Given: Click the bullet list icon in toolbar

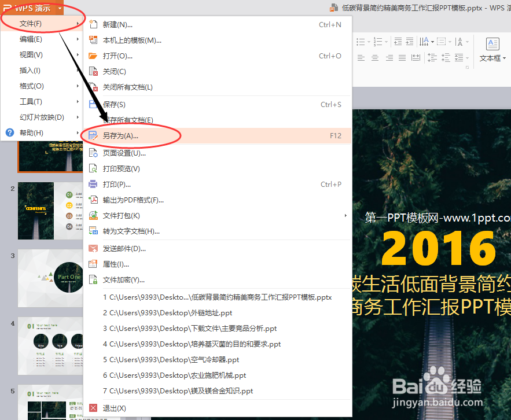Looking at the screenshot, I should tap(359, 42).
